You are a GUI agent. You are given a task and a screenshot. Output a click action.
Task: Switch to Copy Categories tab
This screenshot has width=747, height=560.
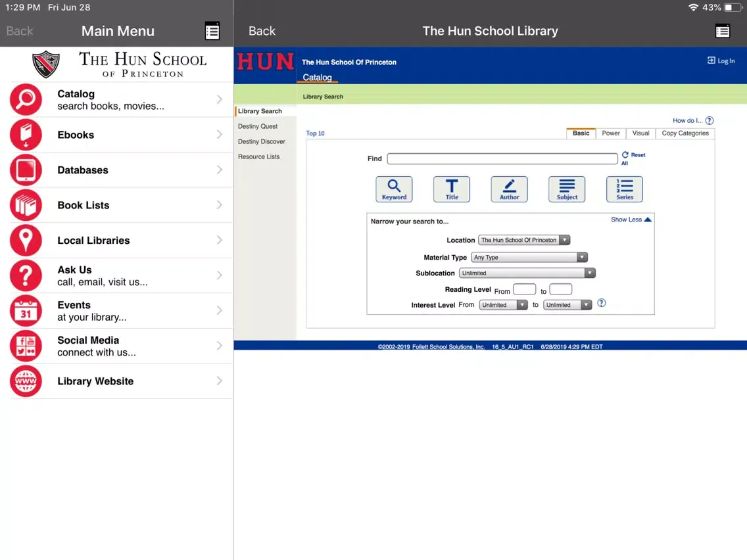(x=685, y=133)
